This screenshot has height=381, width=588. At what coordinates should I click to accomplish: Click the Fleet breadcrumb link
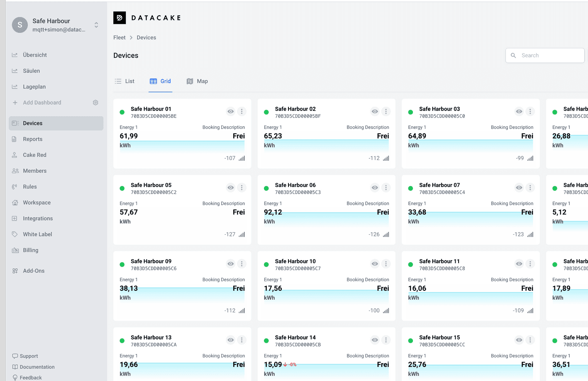(120, 37)
